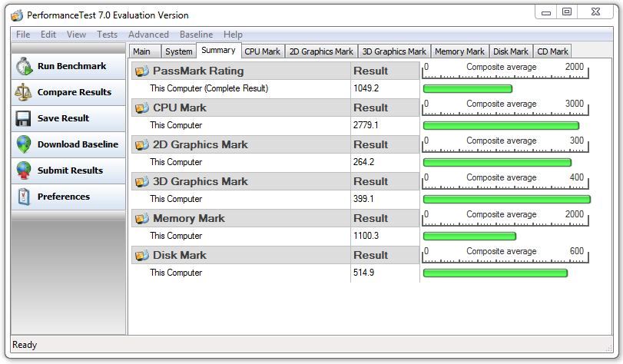
Task: Click the 514.9 disk result value
Action: tap(363, 273)
